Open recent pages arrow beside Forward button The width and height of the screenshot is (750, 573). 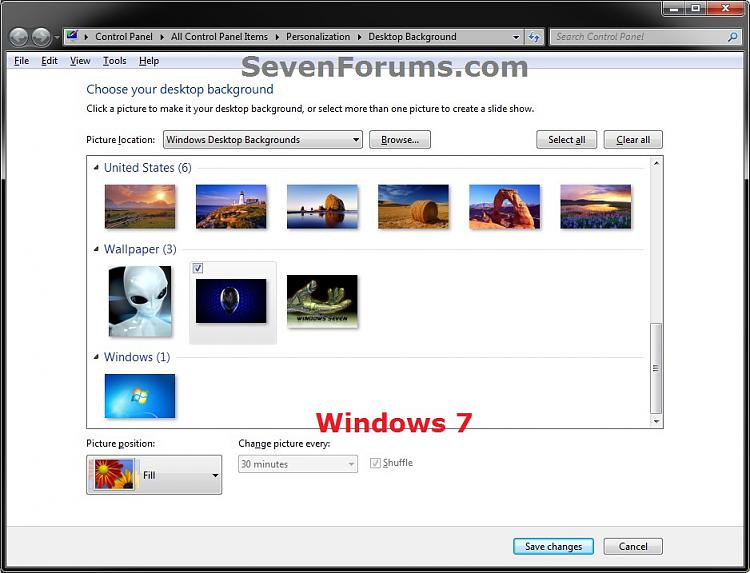coord(56,37)
